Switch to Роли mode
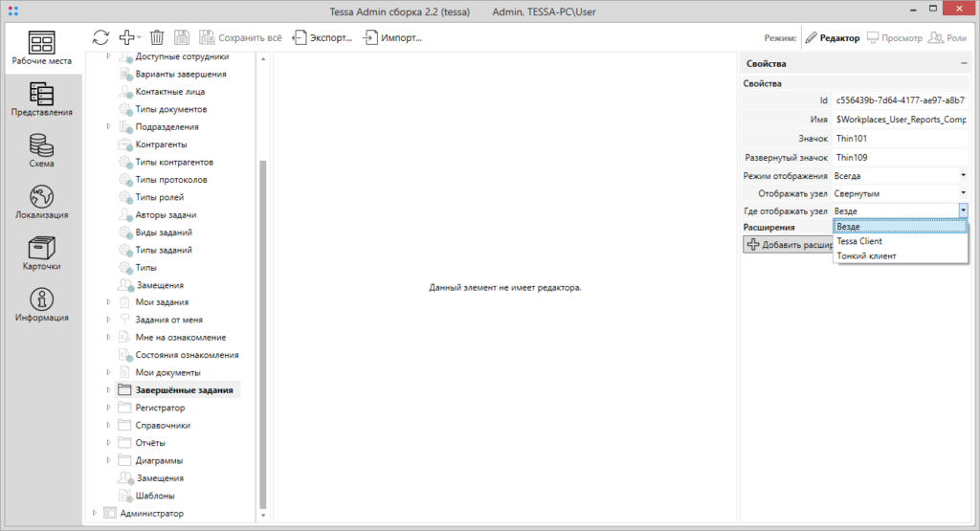This screenshot has width=980, height=531. pos(947,38)
